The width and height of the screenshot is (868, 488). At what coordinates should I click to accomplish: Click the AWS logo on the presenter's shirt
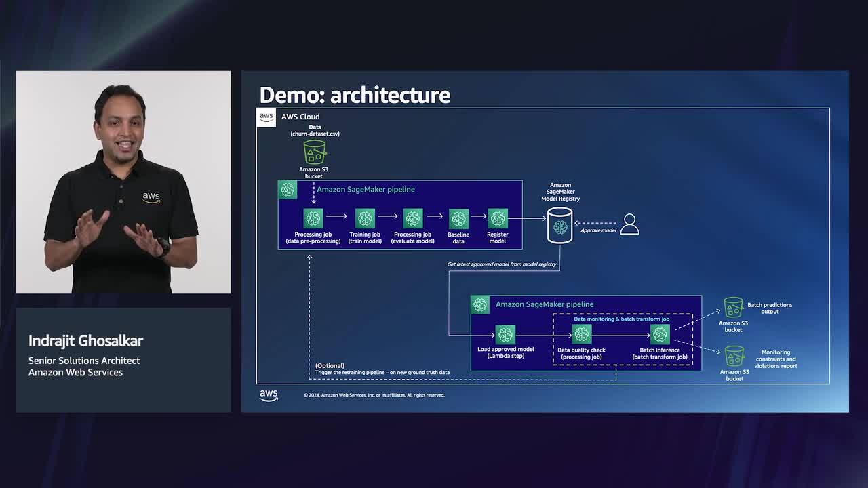pos(151,197)
